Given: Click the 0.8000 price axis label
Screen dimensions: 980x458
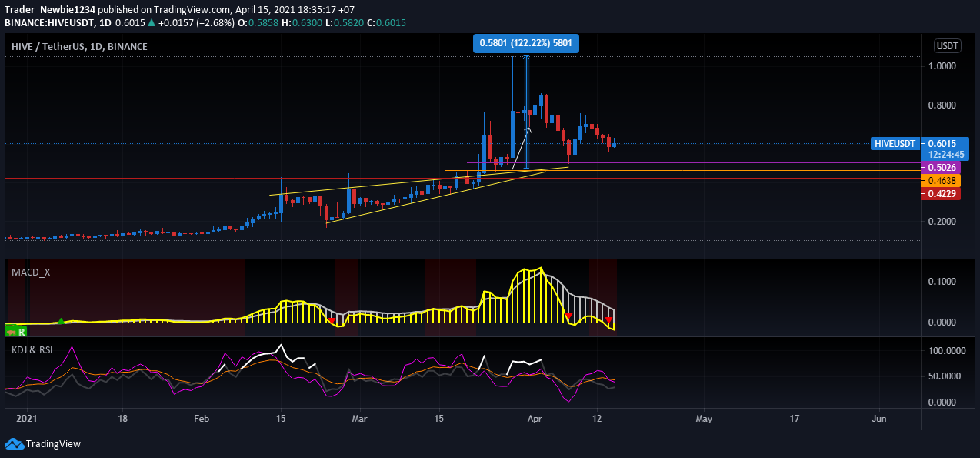Looking at the screenshot, I should point(942,105).
